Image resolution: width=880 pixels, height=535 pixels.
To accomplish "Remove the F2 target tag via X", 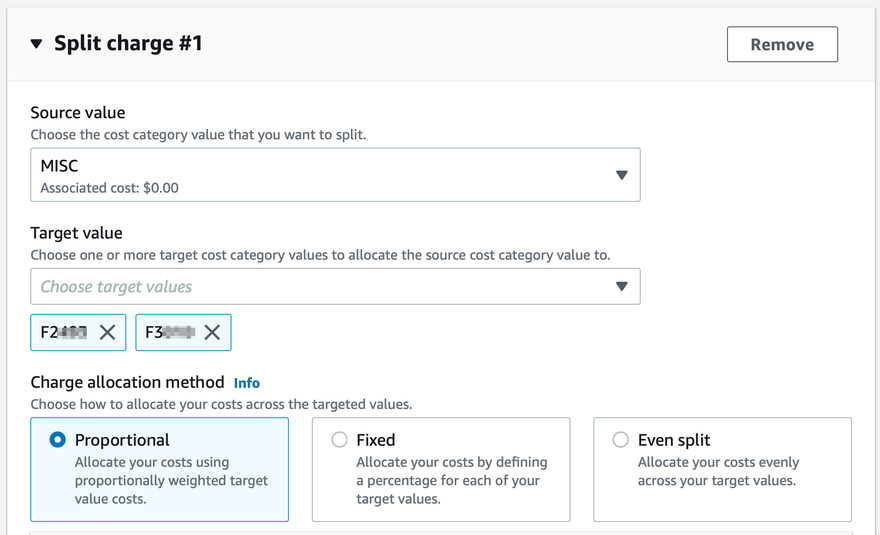I will 107,333.
